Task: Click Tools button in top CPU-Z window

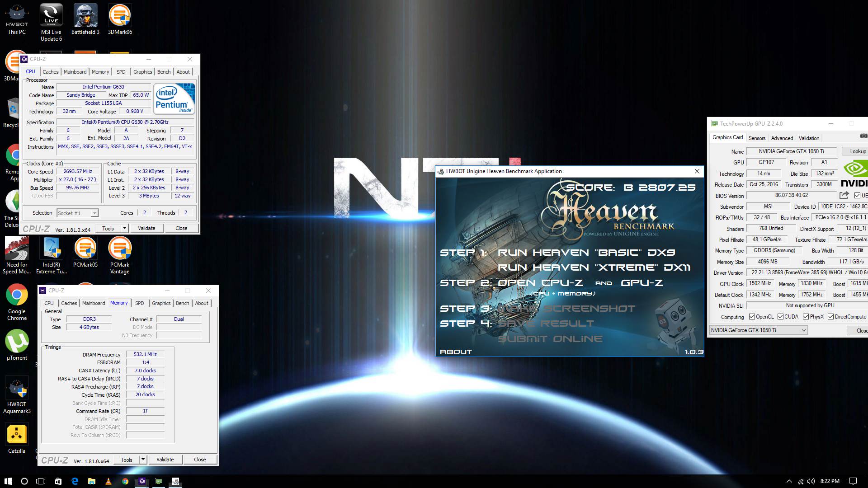Action: (108, 228)
